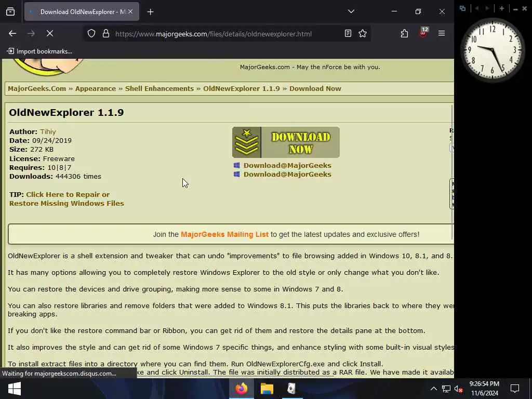Open File Explorer from taskbar
The width and height of the screenshot is (532, 399).
[x=267, y=389]
